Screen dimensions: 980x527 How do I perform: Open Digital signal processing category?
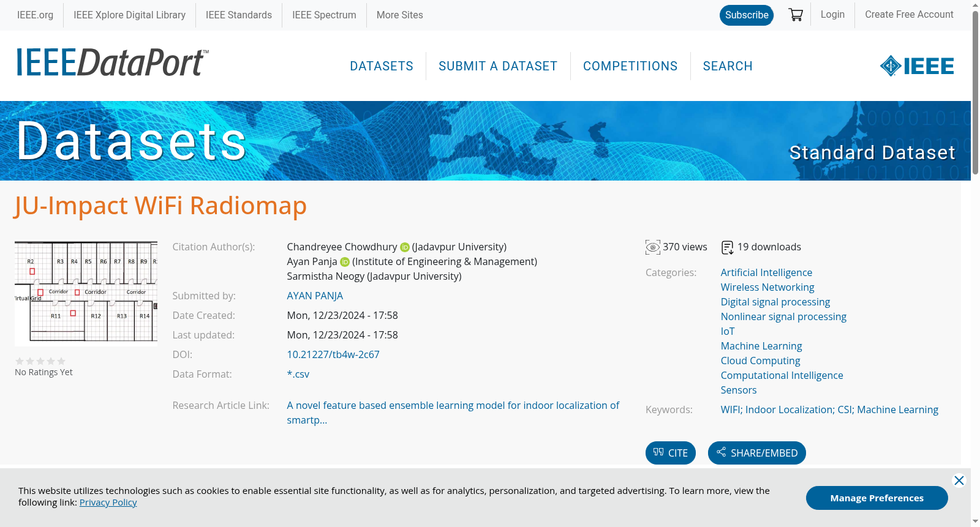pyautogui.click(x=775, y=302)
